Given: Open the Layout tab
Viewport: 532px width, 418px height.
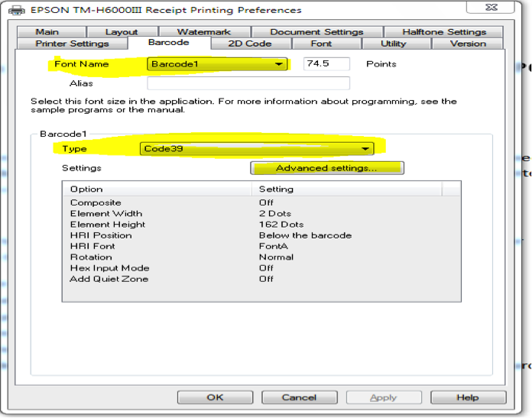Looking at the screenshot, I should pyautogui.click(x=122, y=32).
